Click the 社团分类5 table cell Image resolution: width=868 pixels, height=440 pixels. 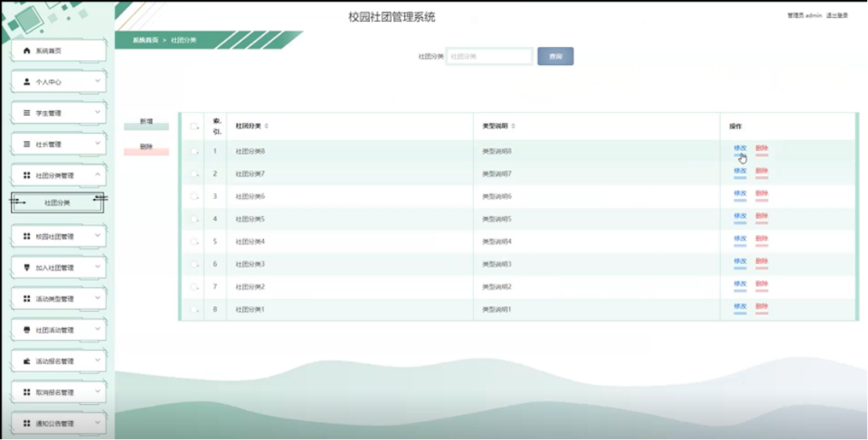pos(350,219)
